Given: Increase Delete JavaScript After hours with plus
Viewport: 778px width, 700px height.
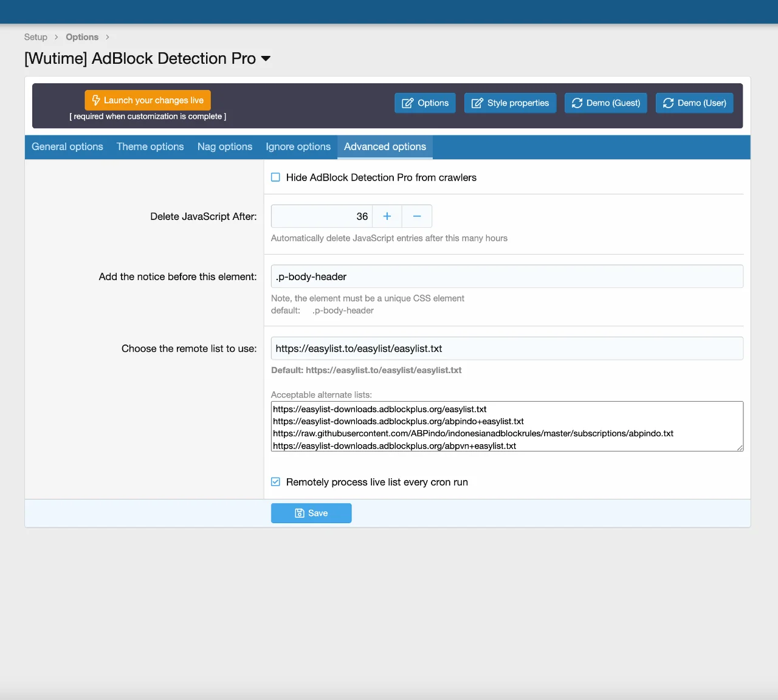Looking at the screenshot, I should pyautogui.click(x=387, y=216).
